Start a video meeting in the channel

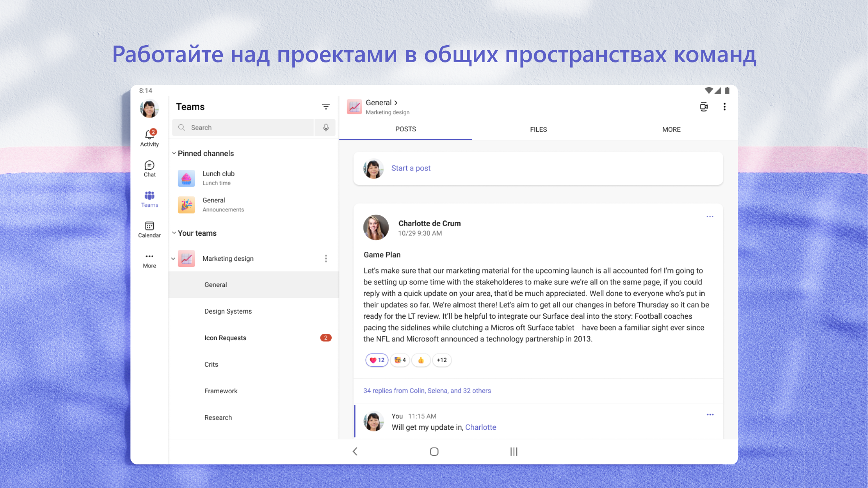(x=704, y=106)
